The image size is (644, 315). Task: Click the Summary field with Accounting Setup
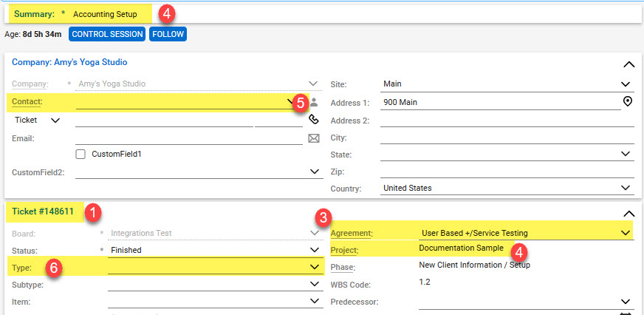105,14
